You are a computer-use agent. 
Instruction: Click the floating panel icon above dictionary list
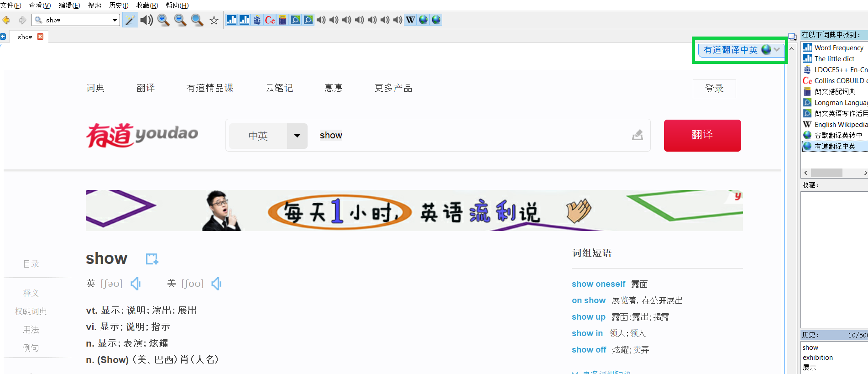(x=792, y=37)
